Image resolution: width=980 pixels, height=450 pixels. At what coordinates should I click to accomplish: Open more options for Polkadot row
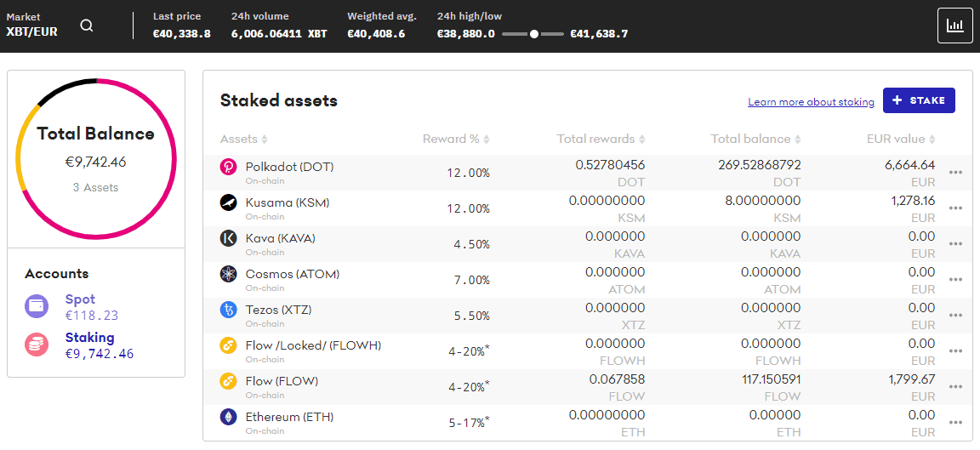[x=955, y=174]
